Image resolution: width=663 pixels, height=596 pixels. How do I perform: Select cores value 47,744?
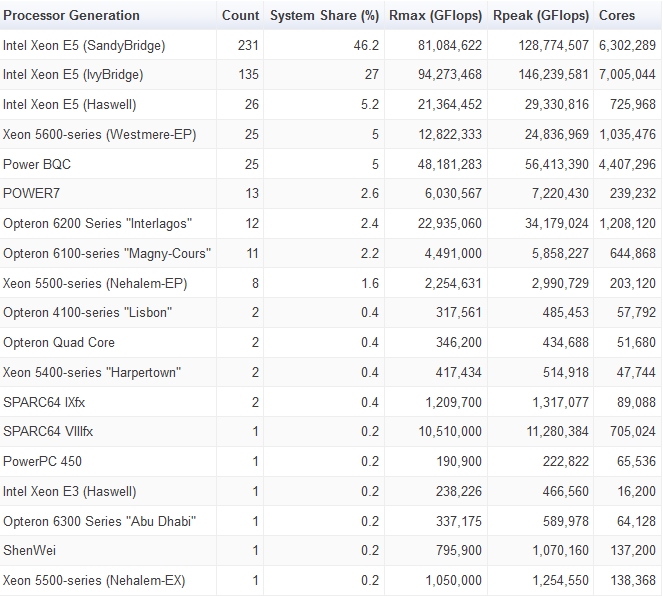point(636,372)
